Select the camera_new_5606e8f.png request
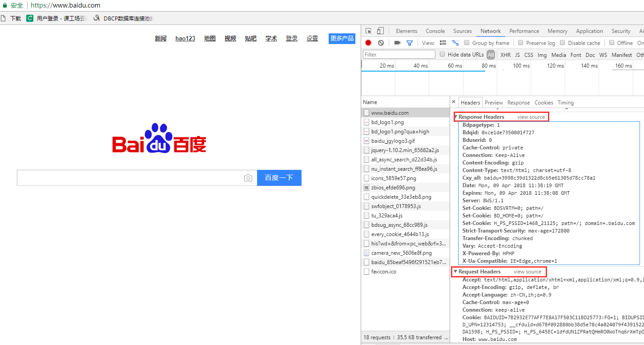The height and width of the screenshot is (345, 644). [x=406, y=253]
